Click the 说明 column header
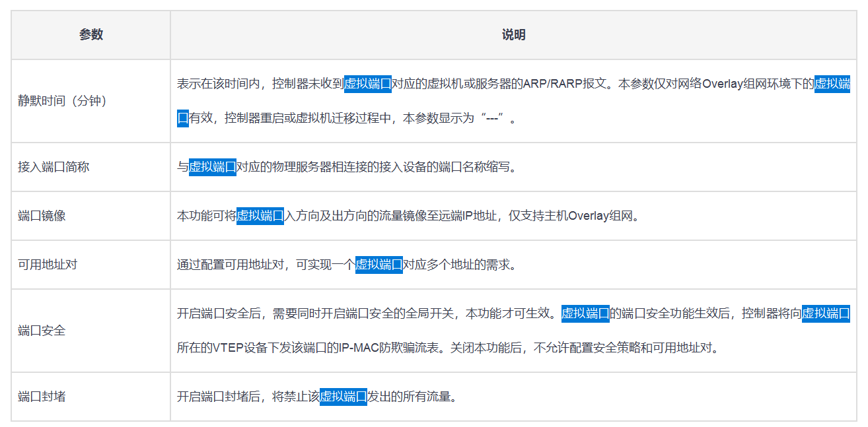 click(x=513, y=35)
